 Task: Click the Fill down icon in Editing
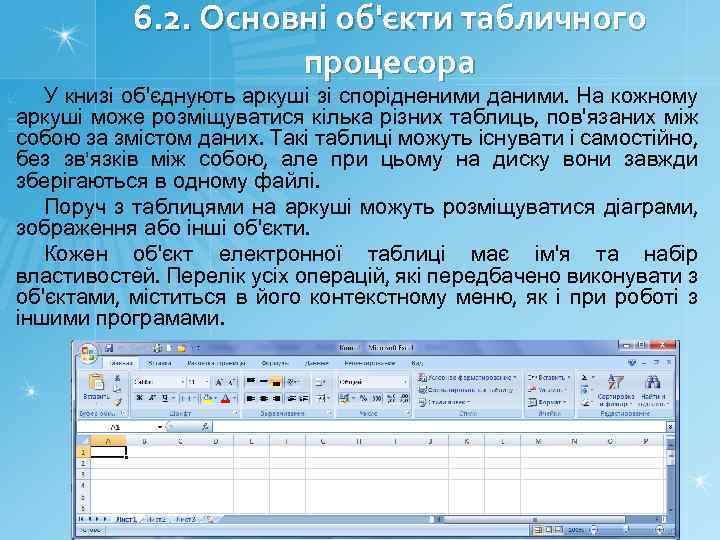click(x=584, y=390)
